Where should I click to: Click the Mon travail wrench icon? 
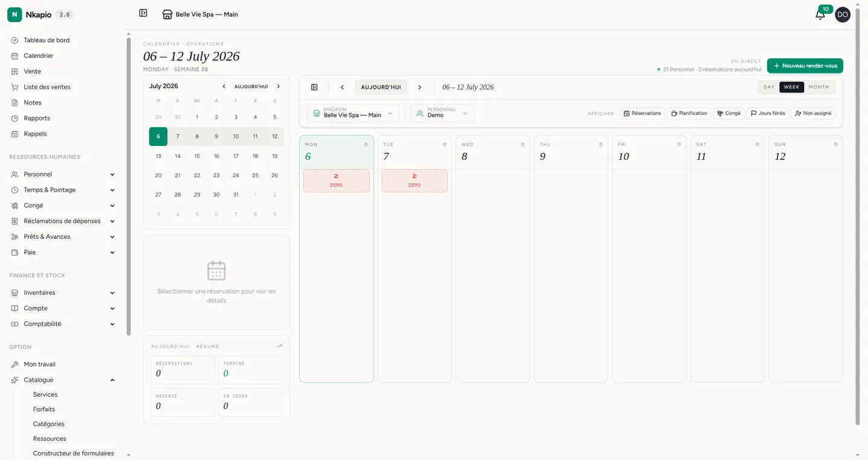[14, 365]
